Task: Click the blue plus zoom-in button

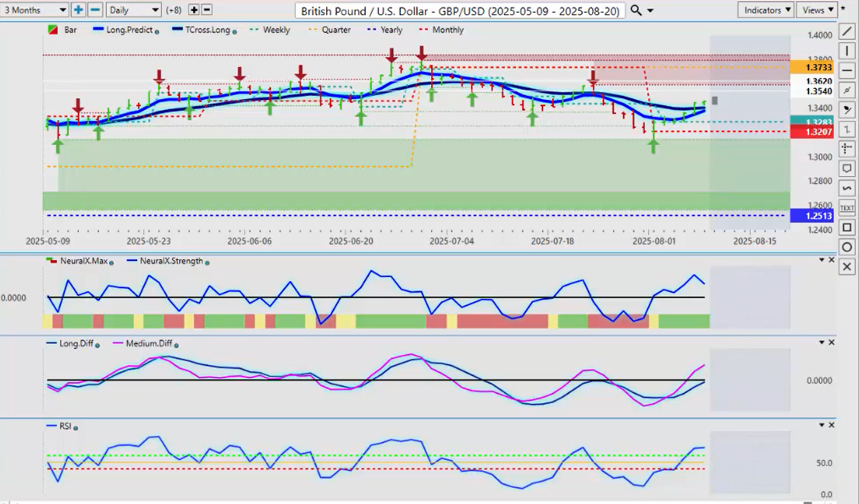Action: click(x=79, y=10)
